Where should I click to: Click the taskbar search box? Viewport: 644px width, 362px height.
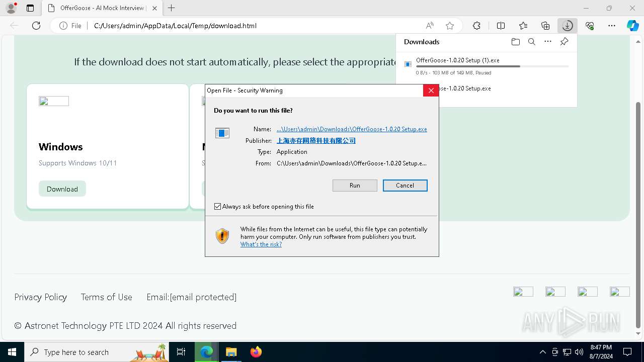point(97,352)
